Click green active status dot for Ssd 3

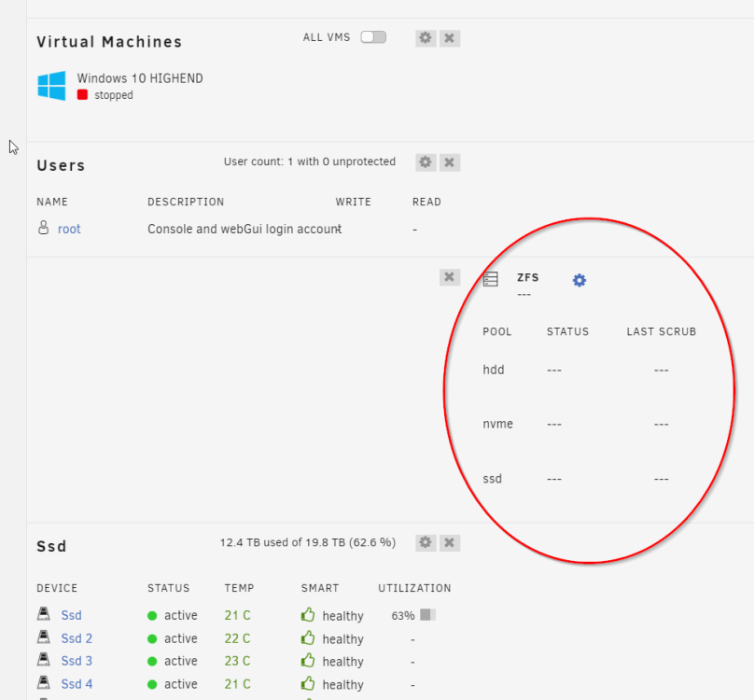[152, 662]
